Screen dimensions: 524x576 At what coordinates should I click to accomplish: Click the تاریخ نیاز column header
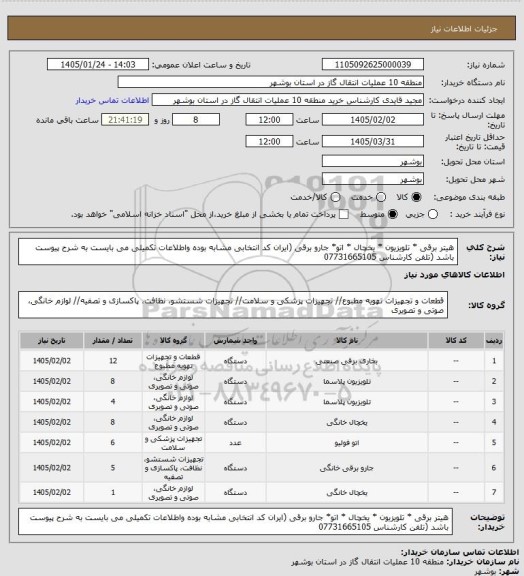pyautogui.click(x=51, y=341)
